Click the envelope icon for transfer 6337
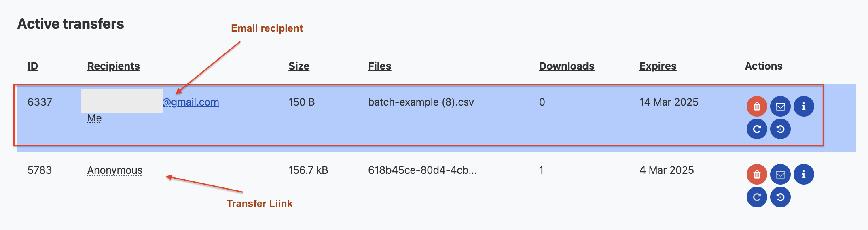The width and height of the screenshot is (868, 230). [780, 106]
